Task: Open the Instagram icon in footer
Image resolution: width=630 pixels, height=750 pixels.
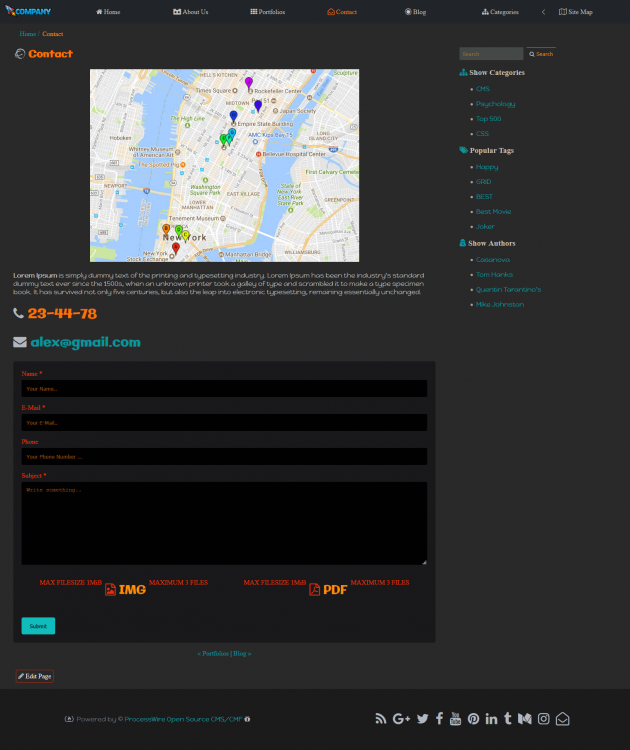Action: (543, 718)
